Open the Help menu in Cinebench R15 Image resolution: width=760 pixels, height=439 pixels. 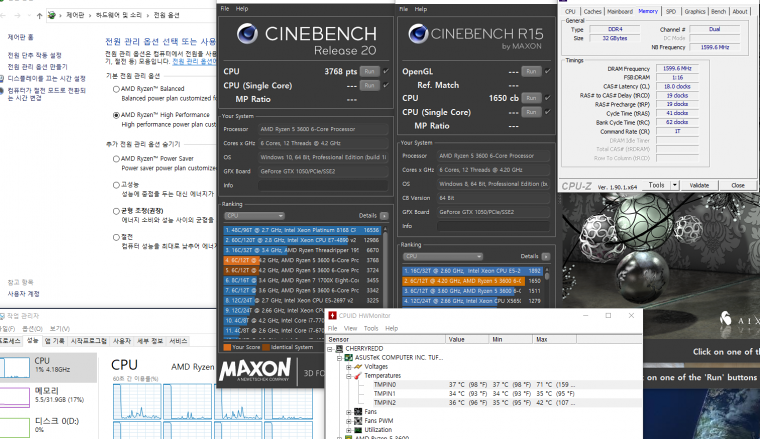click(x=421, y=9)
